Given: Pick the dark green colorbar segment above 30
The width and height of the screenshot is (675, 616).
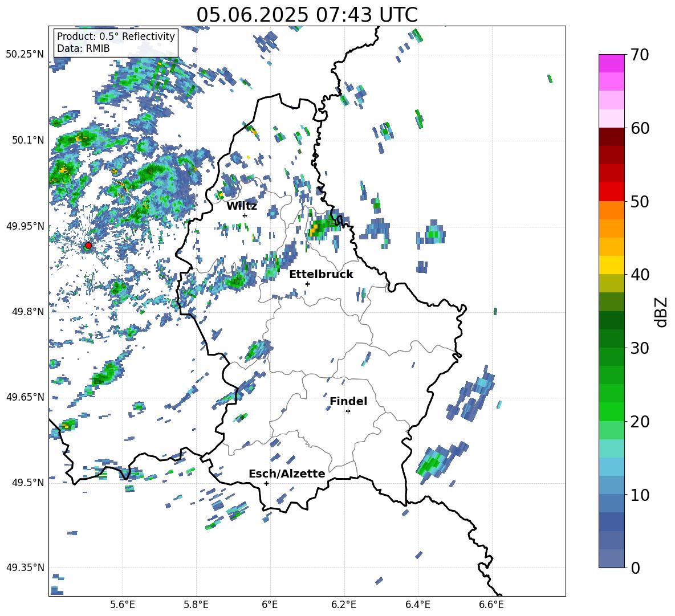Looking at the screenshot, I should (x=612, y=338).
